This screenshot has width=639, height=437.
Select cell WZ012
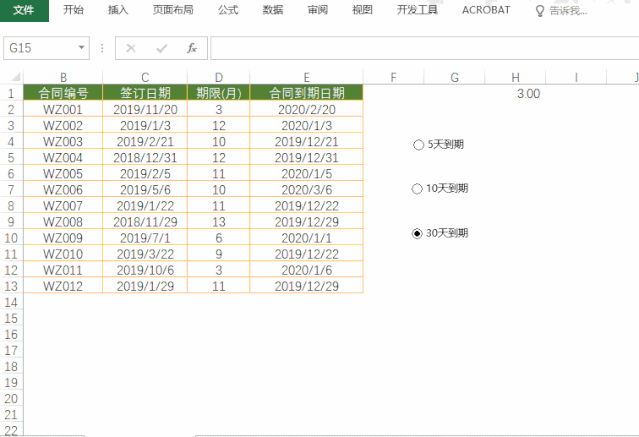click(63, 286)
